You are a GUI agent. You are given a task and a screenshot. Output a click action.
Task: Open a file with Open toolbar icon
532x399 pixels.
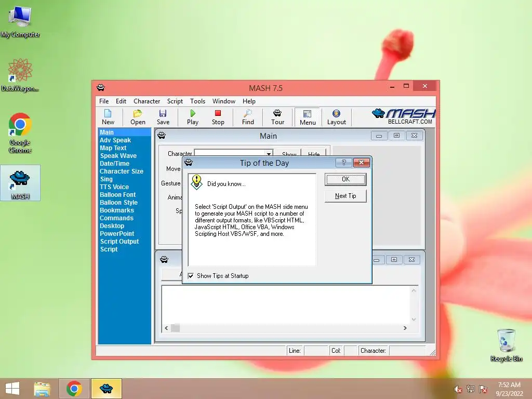tap(138, 117)
